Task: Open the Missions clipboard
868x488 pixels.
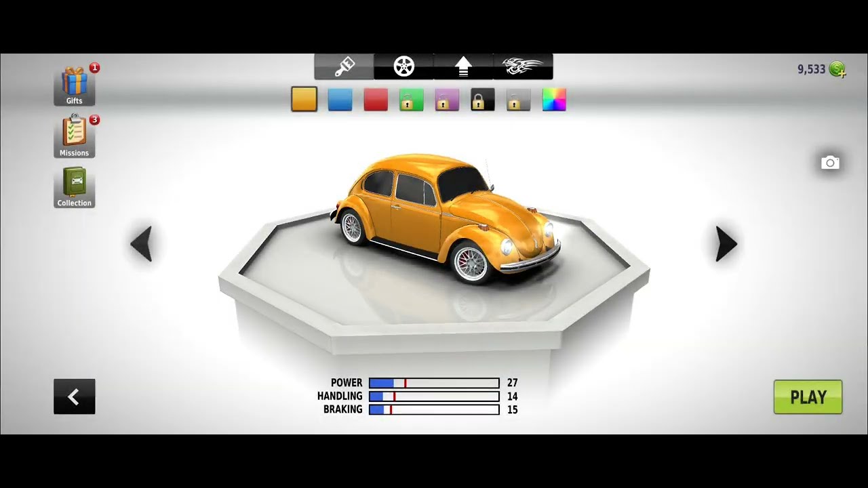Action: [75, 137]
